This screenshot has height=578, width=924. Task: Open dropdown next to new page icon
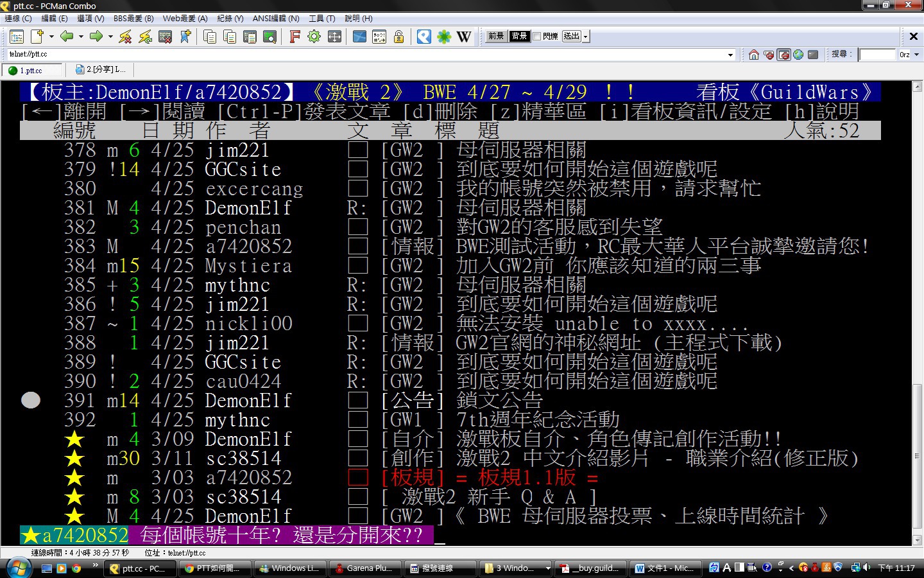pos(51,37)
